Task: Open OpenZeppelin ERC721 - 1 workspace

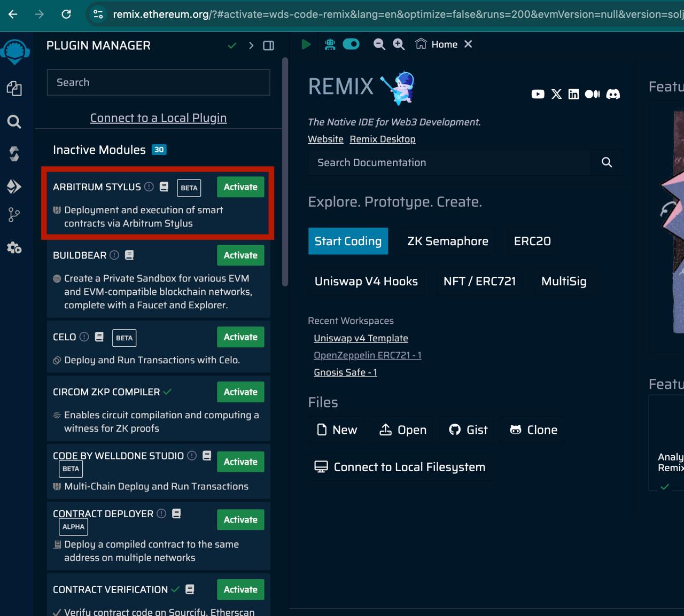Action: (x=368, y=355)
